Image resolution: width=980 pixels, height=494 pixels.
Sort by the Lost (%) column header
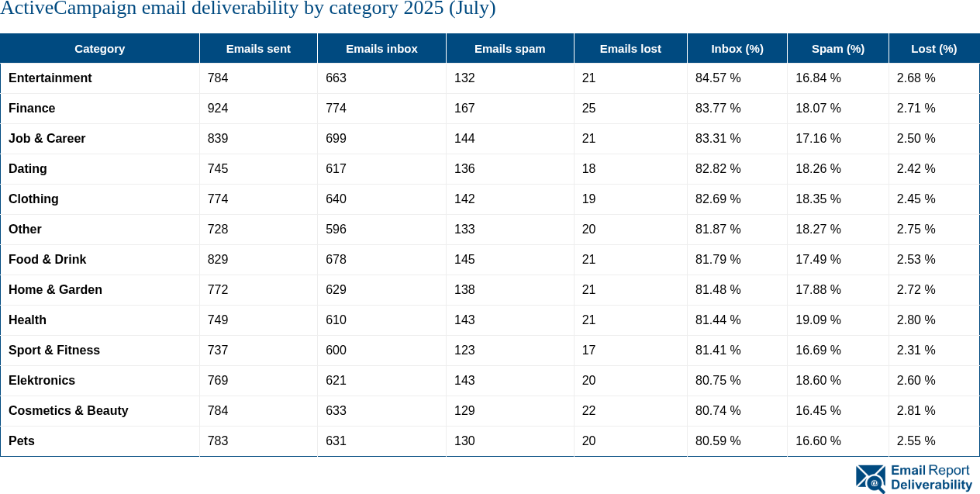(934, 48)
